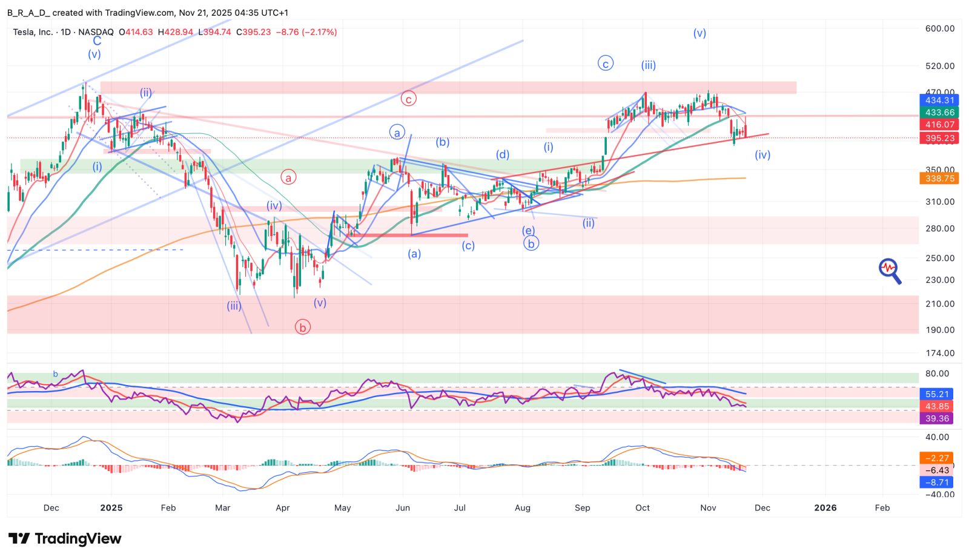Image resolution: width=969 pixels, height=560 pixels.
Task: Click the '(e)' wave label near August
Action: point(528,231)
